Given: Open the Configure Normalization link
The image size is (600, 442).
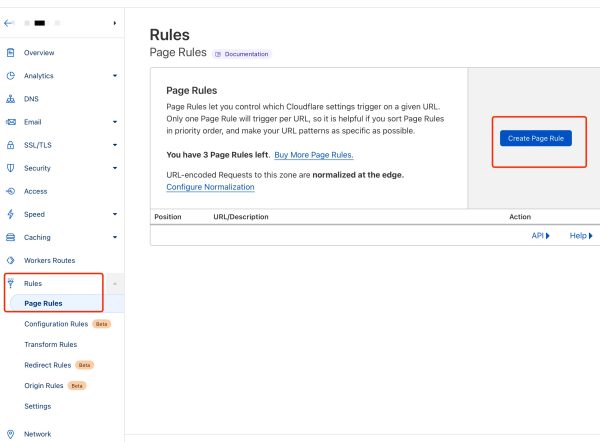Looking at the screenshot, I should (x=210, y=187).
